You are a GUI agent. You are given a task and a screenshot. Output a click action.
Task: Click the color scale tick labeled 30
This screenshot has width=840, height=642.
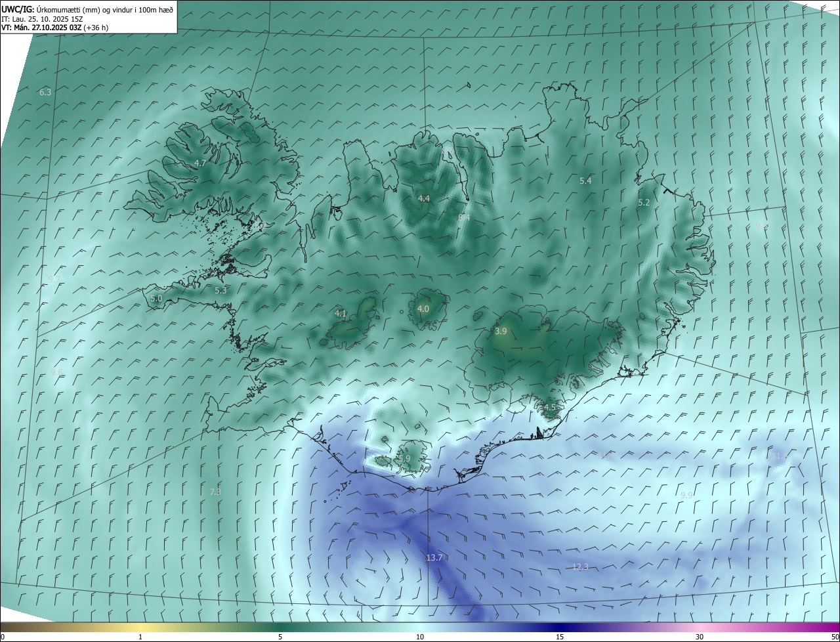700,637
